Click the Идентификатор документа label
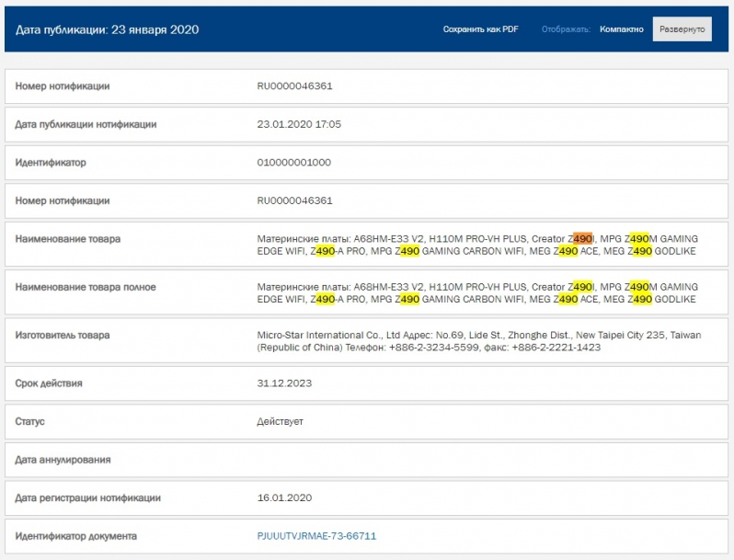The width and height of the screenshot is (734, 560). (x=75, y=536)
